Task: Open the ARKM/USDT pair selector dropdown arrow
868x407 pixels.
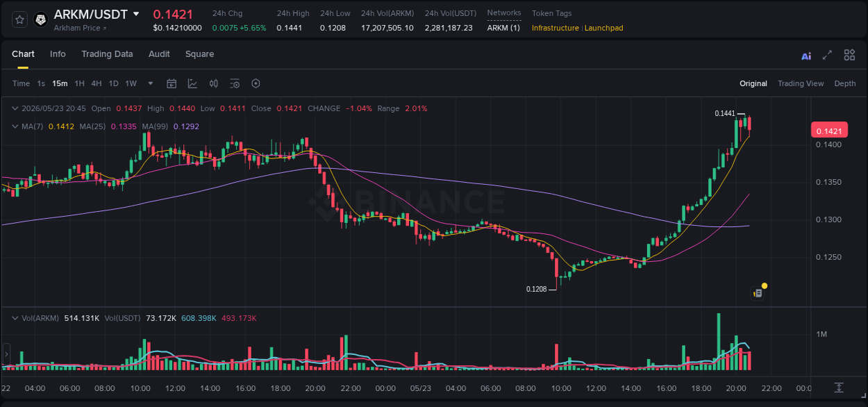Action: tap(136, 14)
